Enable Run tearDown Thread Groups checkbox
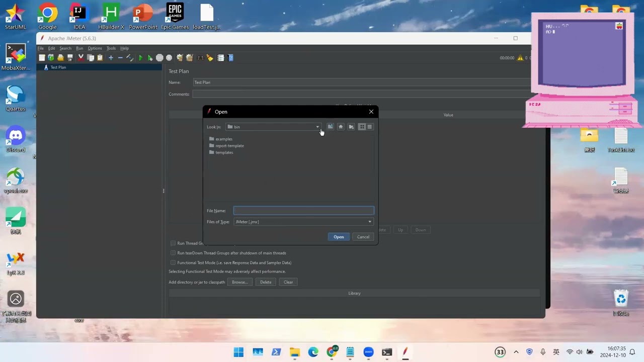Screen dimensions: 644x362 173,253
